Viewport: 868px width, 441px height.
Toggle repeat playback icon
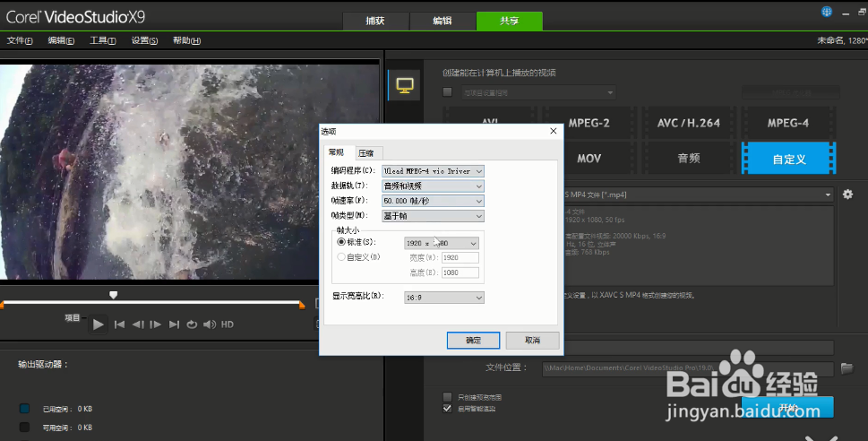(x=192, y=324)
